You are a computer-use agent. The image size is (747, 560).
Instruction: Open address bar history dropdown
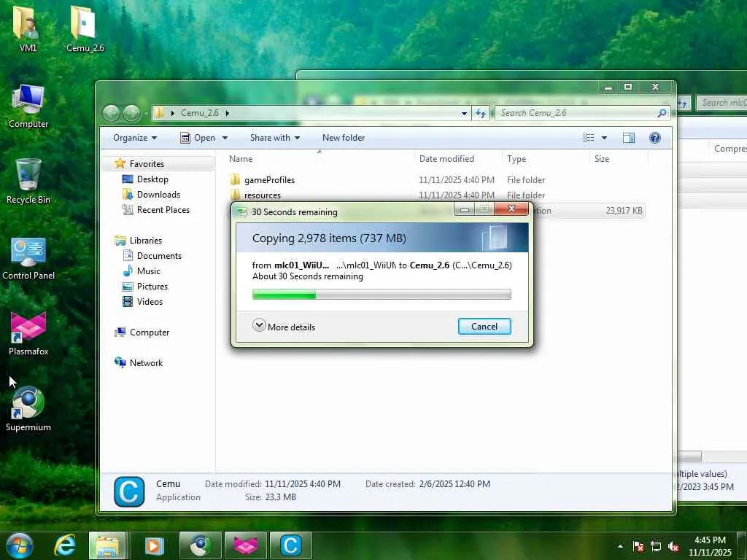coord(464,113)
